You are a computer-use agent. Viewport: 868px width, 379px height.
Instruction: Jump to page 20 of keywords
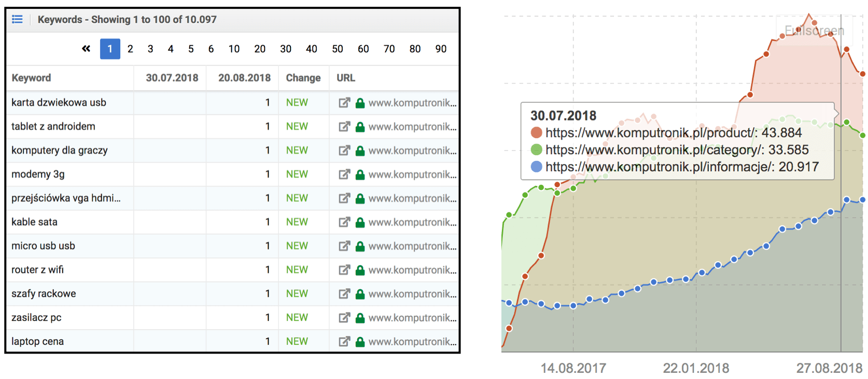tap(260, 49)
